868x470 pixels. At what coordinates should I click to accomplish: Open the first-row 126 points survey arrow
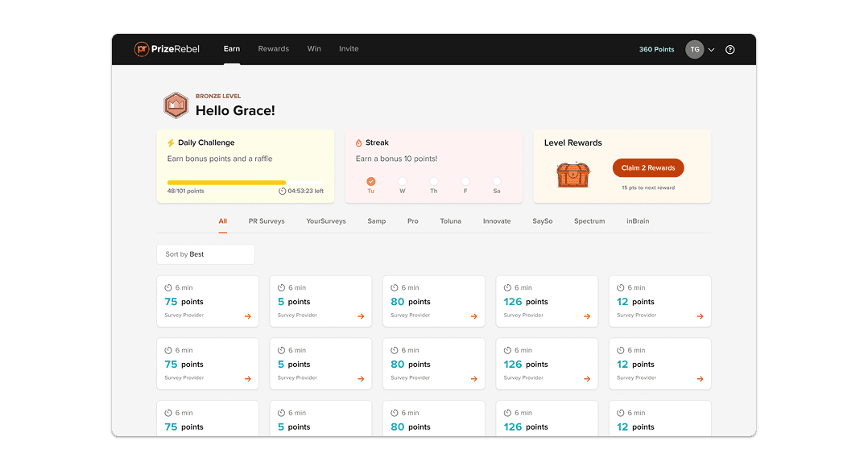[587, 316]
